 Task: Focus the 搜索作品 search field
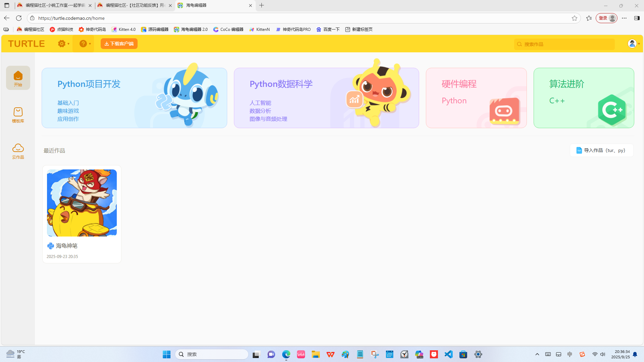[564, 44]
